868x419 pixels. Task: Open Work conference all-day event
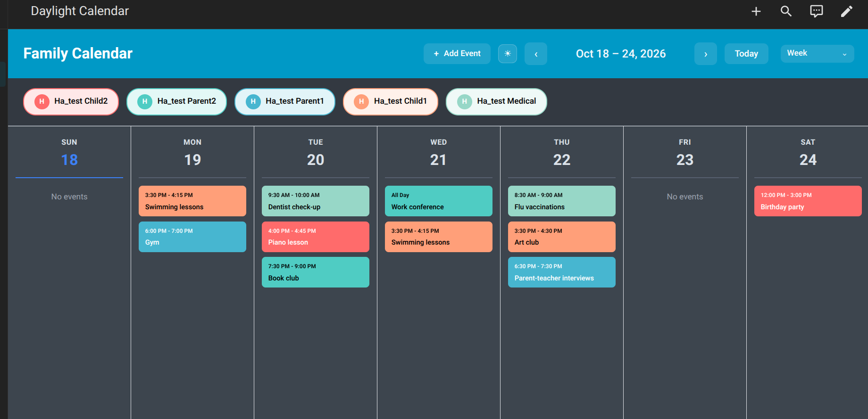coord(439,201)
